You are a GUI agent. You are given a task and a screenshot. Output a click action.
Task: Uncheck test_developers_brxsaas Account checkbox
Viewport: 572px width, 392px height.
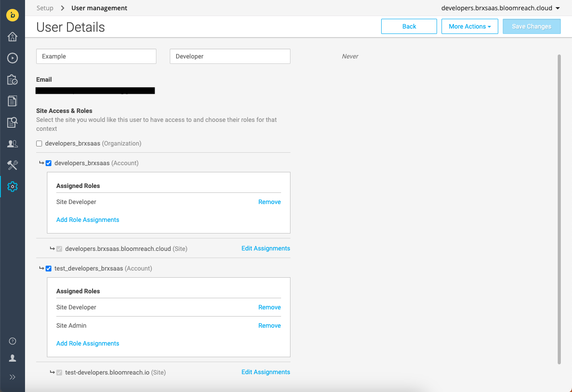(49, 269)
